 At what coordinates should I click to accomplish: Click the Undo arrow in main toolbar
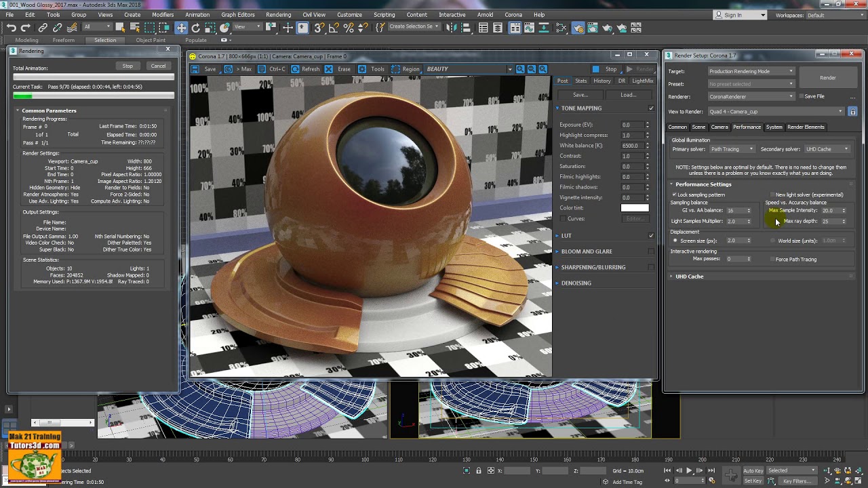point(12,28)
